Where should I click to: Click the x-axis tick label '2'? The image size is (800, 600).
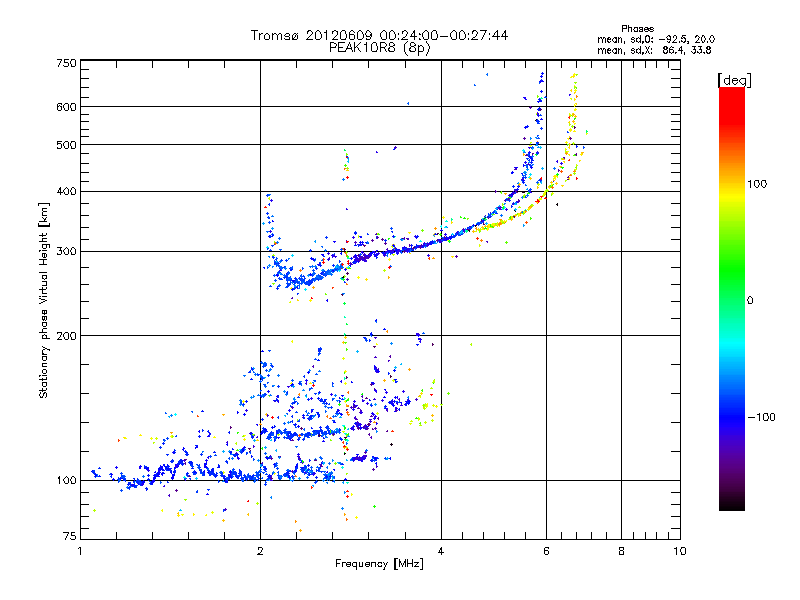coord(260,551)
